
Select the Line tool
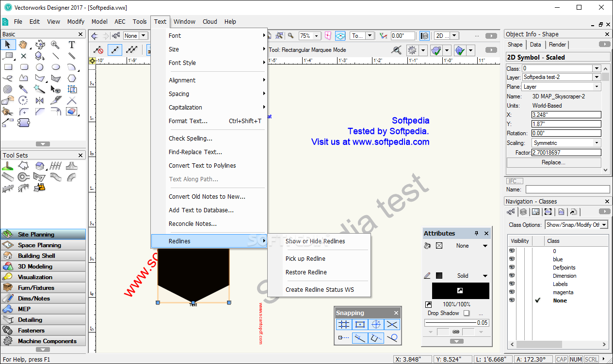click(x=56, y=56)
